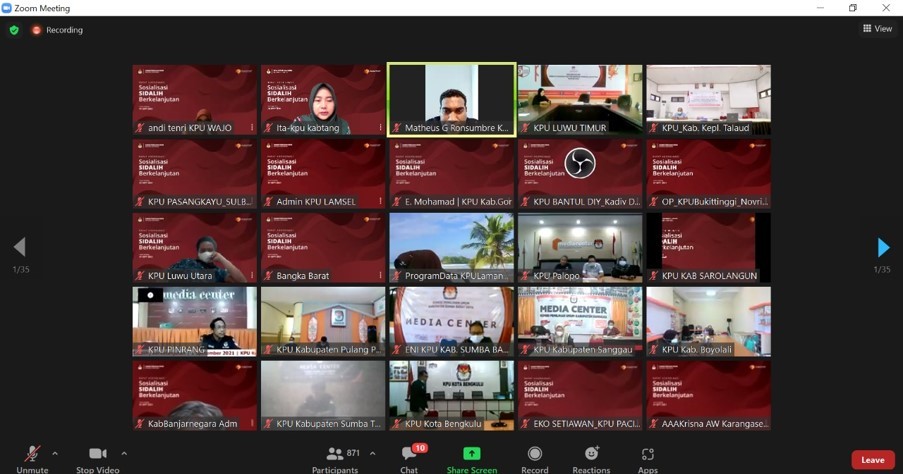Open Zoom Apps

(648, 457)
